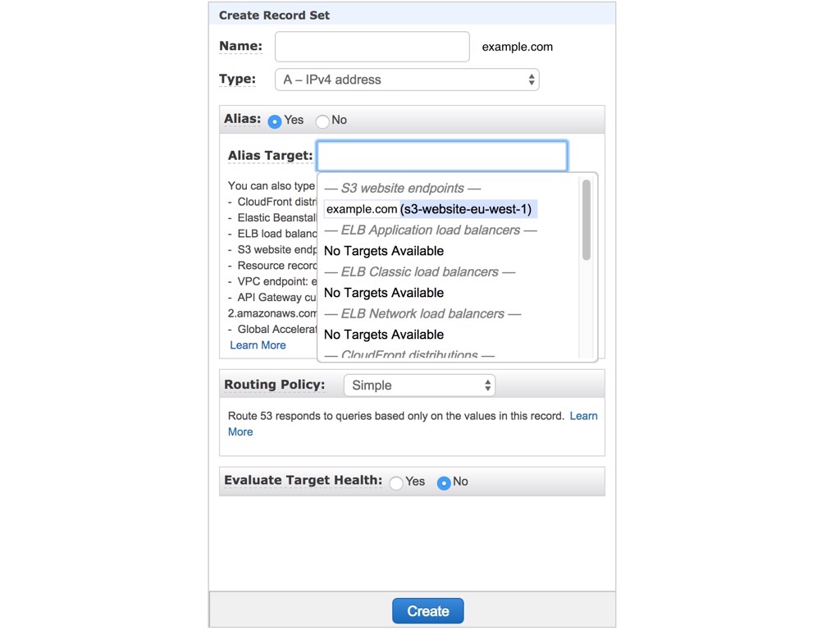
Task: Click the Alias: label
Action: (x=242, y=119)
